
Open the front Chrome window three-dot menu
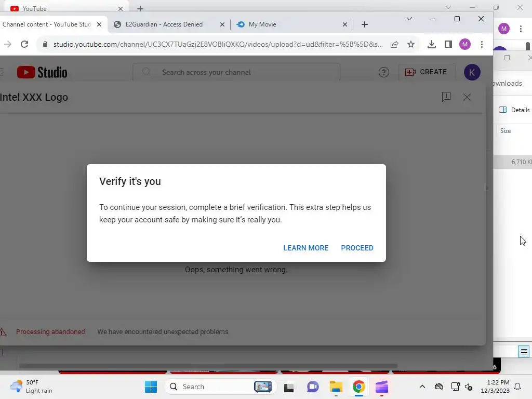tap(482, 44)
